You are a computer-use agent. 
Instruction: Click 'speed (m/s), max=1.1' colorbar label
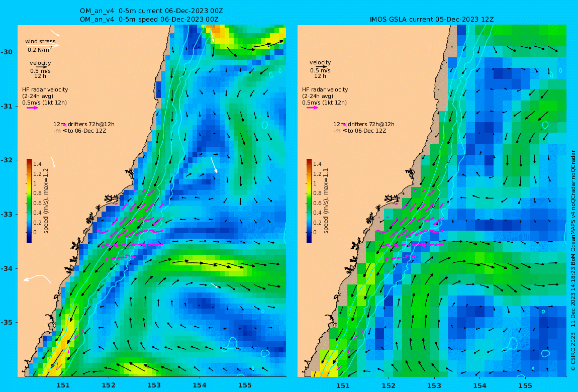326,201
